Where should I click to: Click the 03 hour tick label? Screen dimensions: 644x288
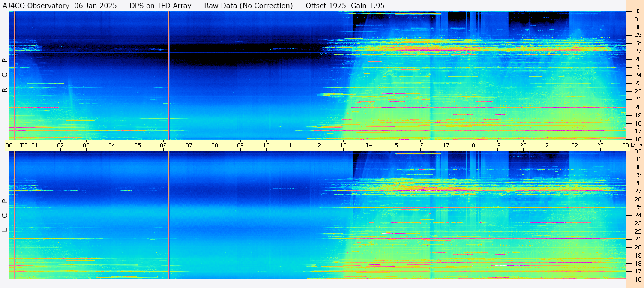click(x=86, y=145)
